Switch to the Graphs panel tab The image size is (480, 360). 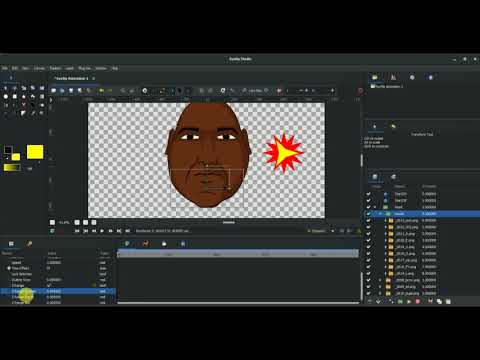pos(145,244)
